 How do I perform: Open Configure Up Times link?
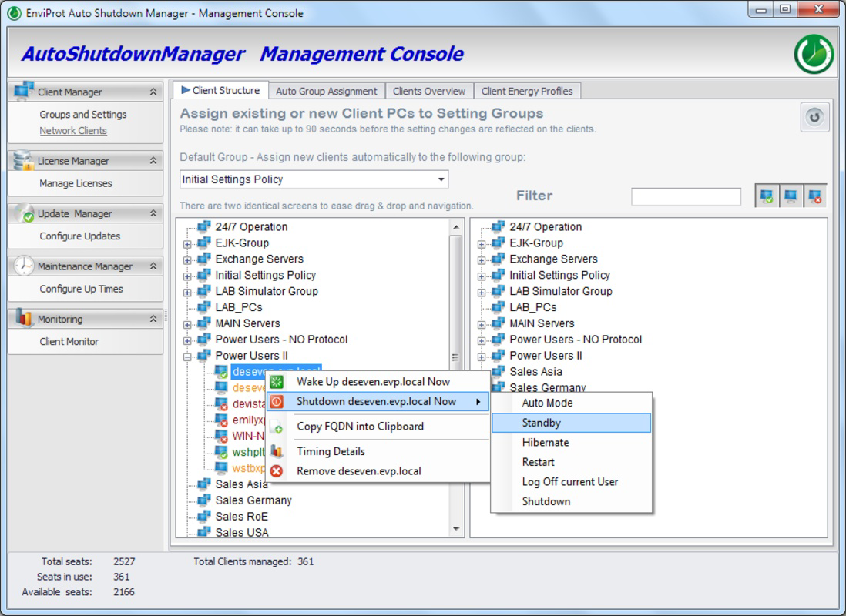point(81,289)
